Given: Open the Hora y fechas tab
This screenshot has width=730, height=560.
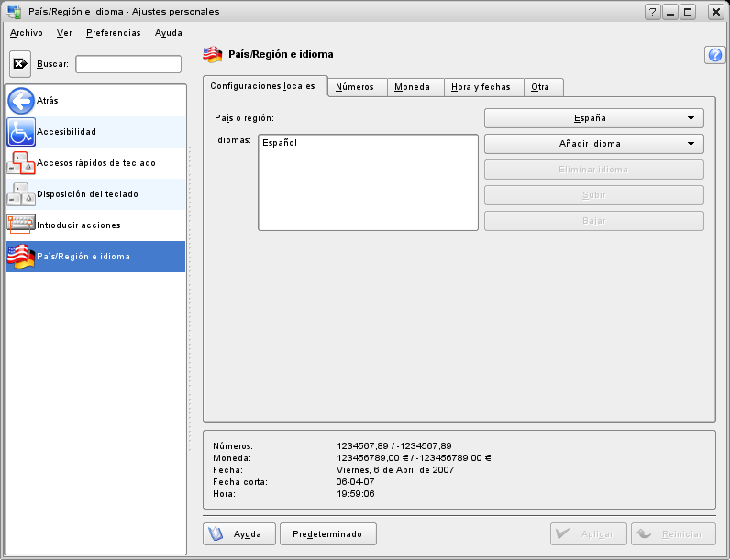Looking at the screenshot, I should pyautogui.click(x=481, y=87).
